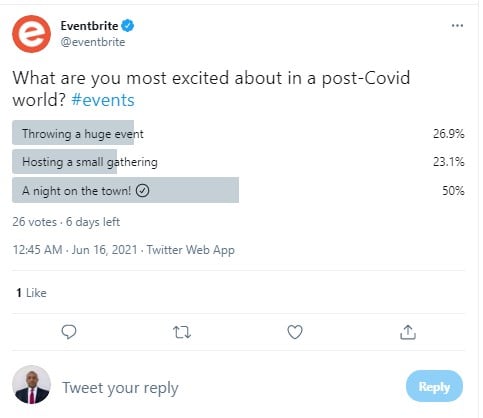Open the 12:45 AM Jun 16, 2021 timestamp

(75, 250)
